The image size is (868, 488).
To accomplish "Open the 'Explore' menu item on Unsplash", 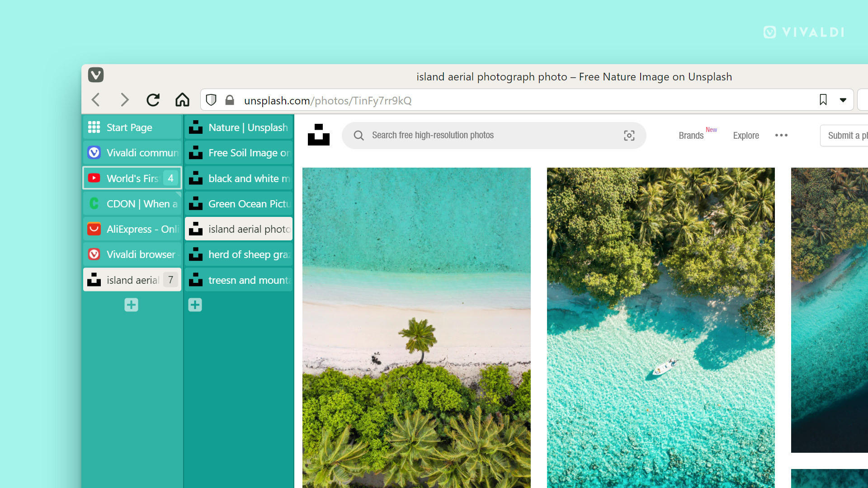I will (x=746, y=135).
